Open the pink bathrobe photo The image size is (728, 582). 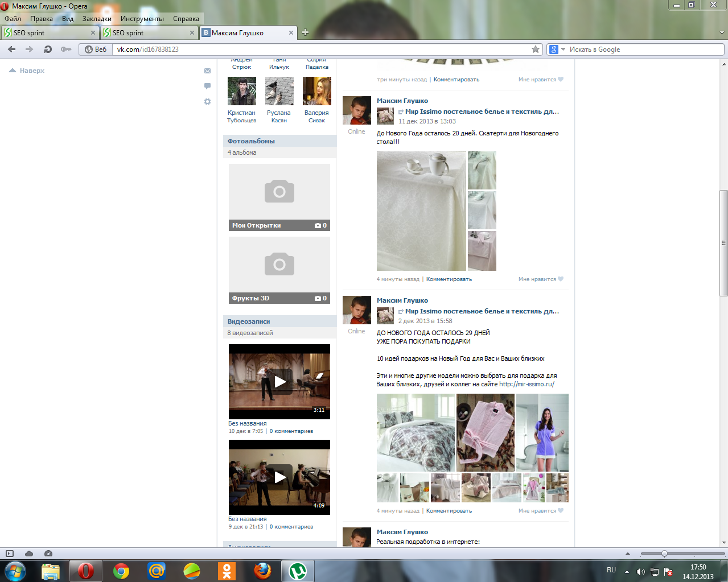tap(486, 432)
